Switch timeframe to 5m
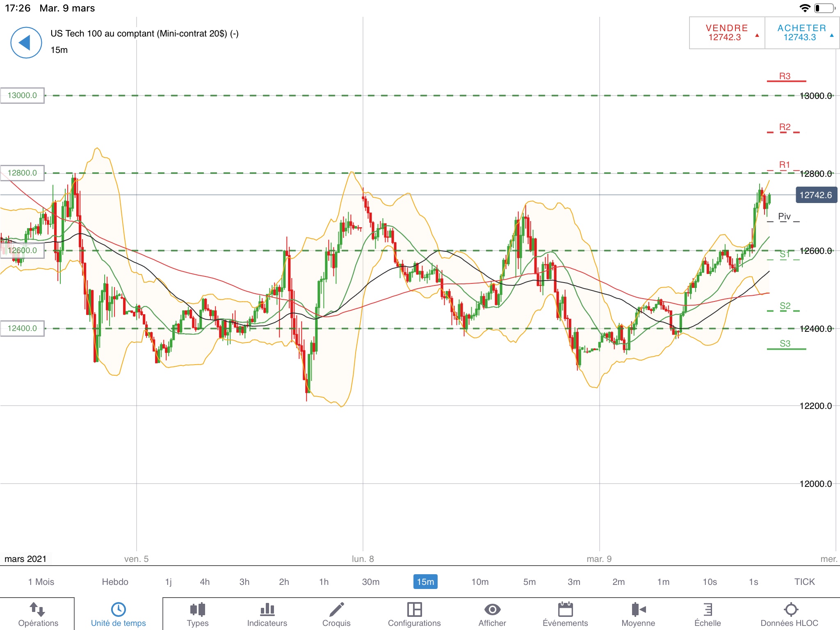 pos(529,582)
